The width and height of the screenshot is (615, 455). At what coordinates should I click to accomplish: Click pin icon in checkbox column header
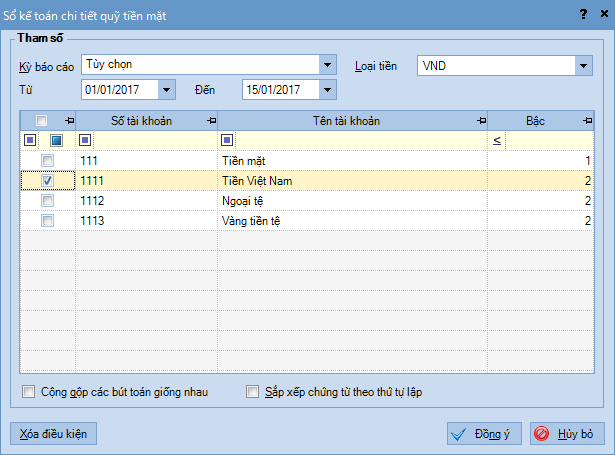tap(68, 121)
